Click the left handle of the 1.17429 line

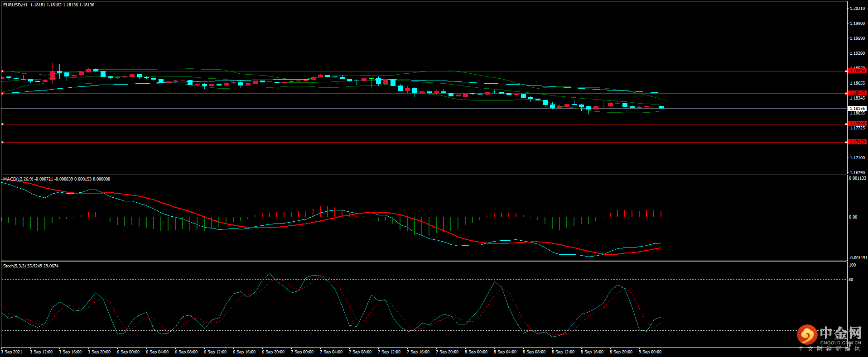pyautogui.click(x=2, y=143)
